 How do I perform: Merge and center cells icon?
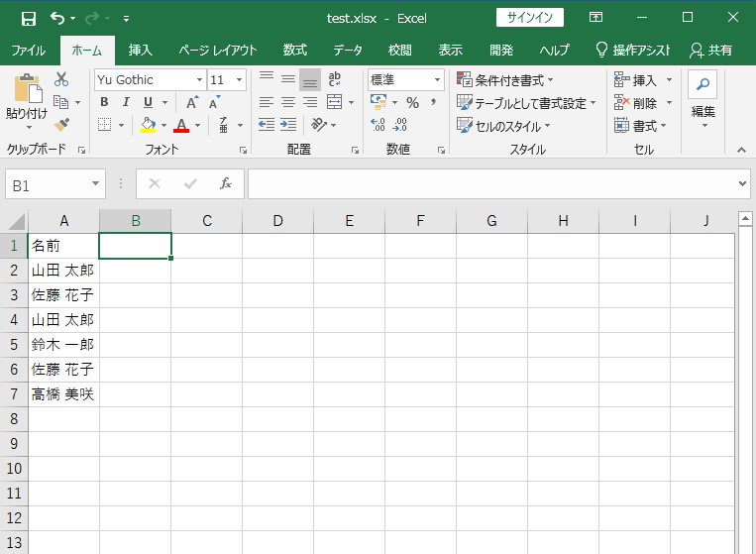(x=334, y=102)
